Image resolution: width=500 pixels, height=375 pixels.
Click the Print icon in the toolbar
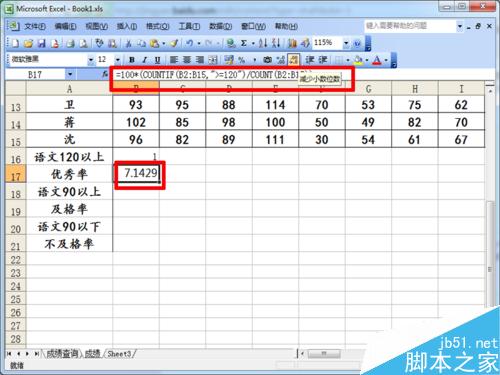(70, 43)
